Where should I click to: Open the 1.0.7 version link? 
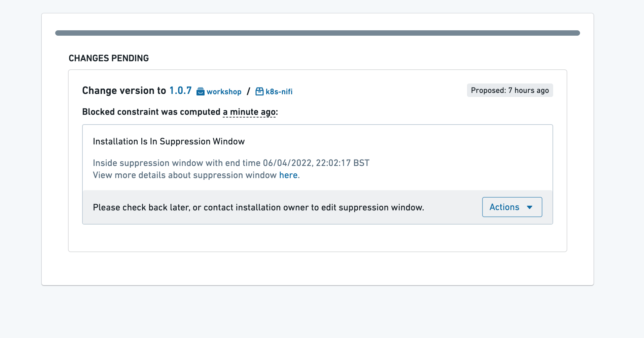[x=180, y=91]
